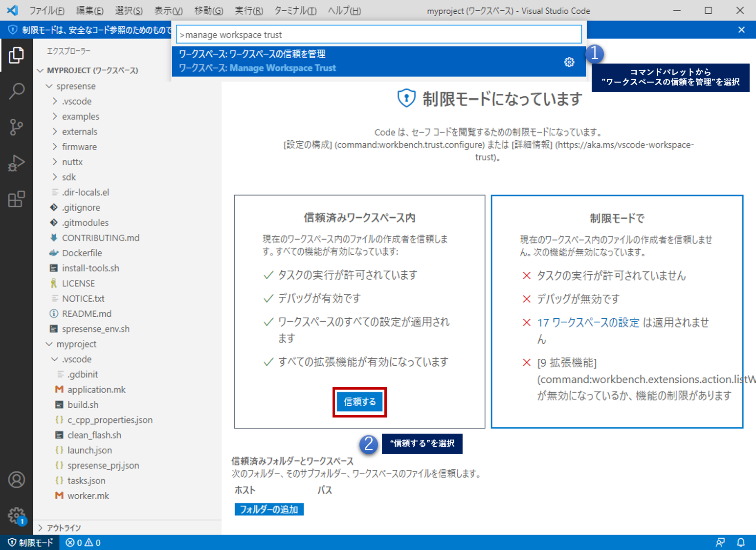
Task: Open the Run and Debug view
Action: tap(16, 163)
